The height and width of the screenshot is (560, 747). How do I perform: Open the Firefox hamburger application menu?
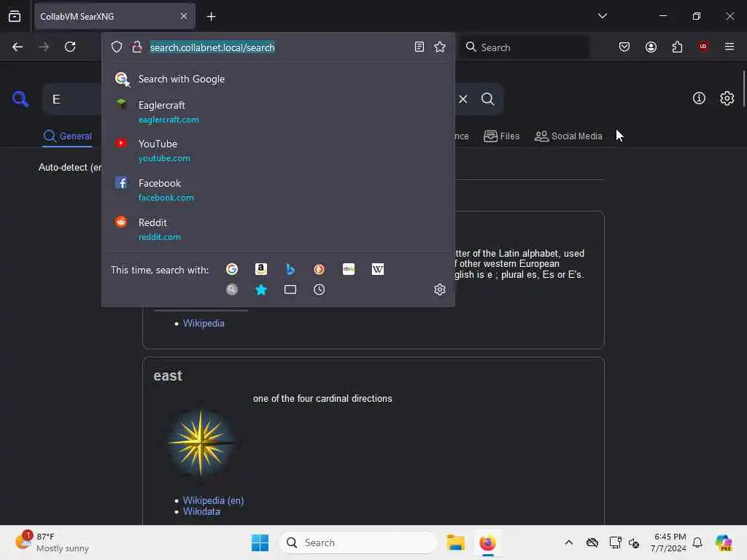click(729, 47)
